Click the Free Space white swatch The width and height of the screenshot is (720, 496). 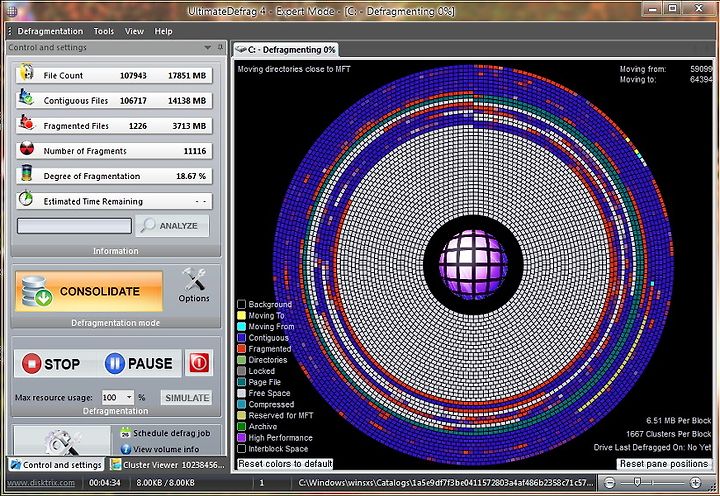pyautogui.click(x=241, y=393)
